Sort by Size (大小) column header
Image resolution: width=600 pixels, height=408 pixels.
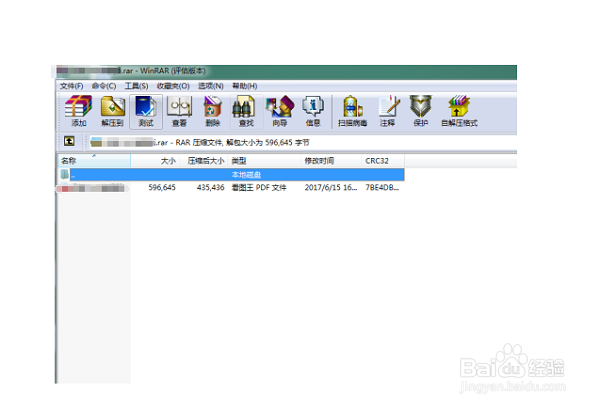point(155,161)
